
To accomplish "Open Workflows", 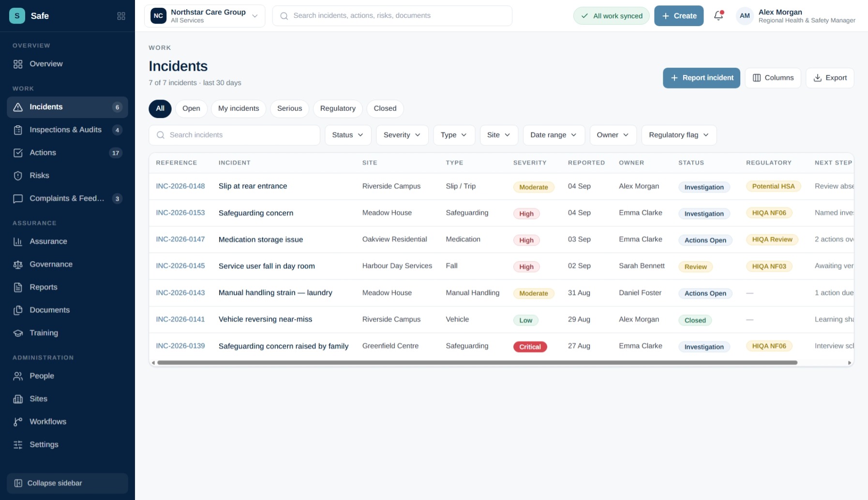I will pos(67,422).
